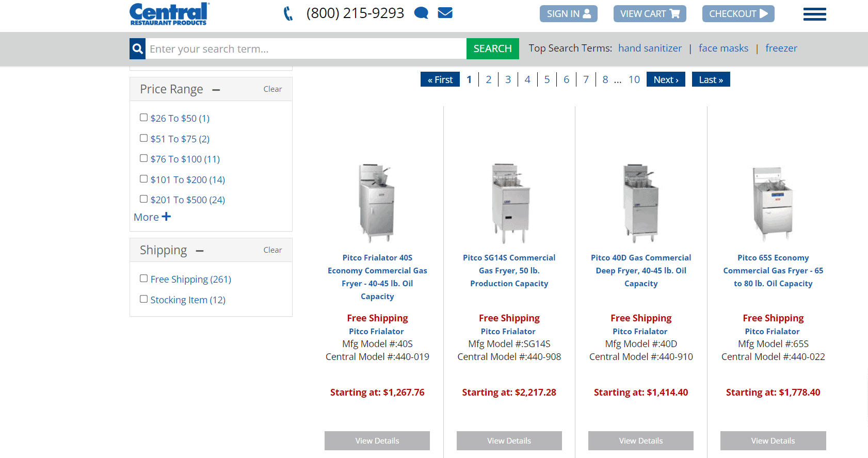
Task: Open Pitco 65S Economy Fryer link
Action: click(773, 270)
